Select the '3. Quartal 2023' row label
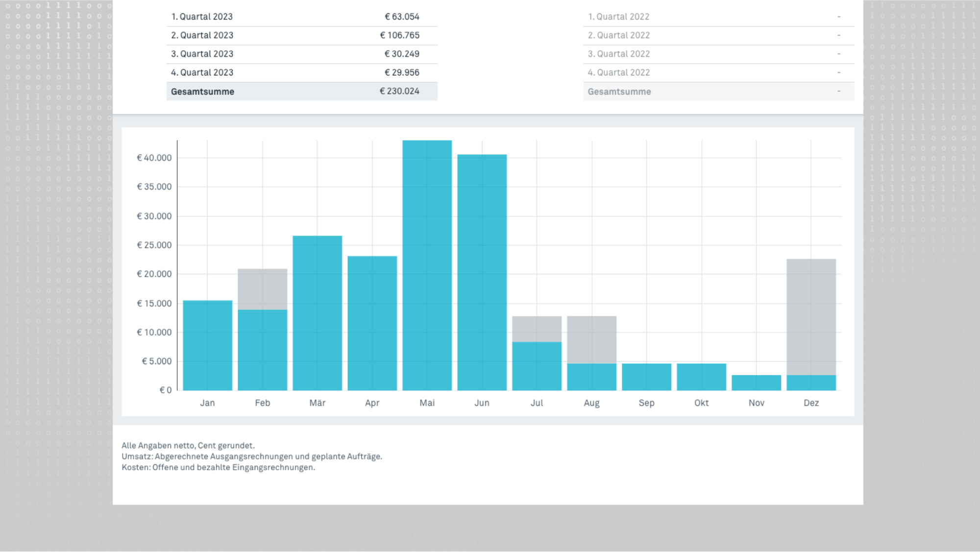980x552 pixels. pos(202,54)
